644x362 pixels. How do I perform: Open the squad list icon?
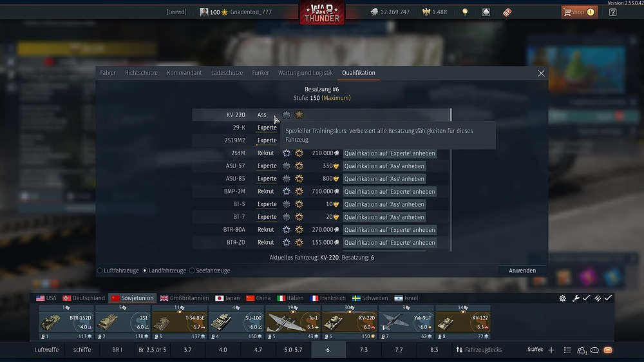pyautogui.click(x=567, y=350)
